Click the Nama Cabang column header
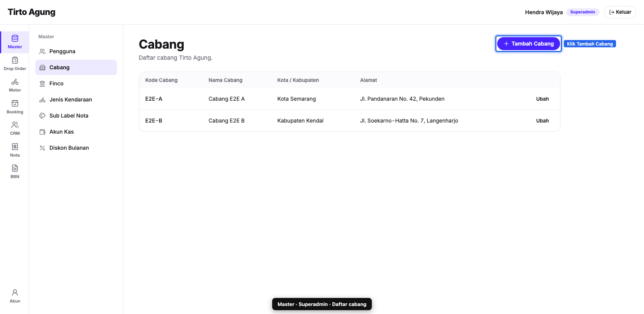The image size is (644, 314). (x=225, y=80)
